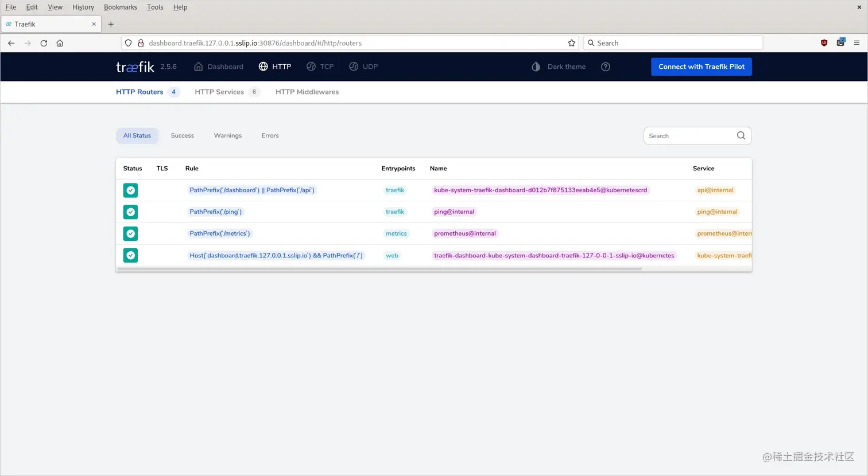Screen dimensions: 868x476
Task: Select ping@internal router name
Action: pos(454,212)
